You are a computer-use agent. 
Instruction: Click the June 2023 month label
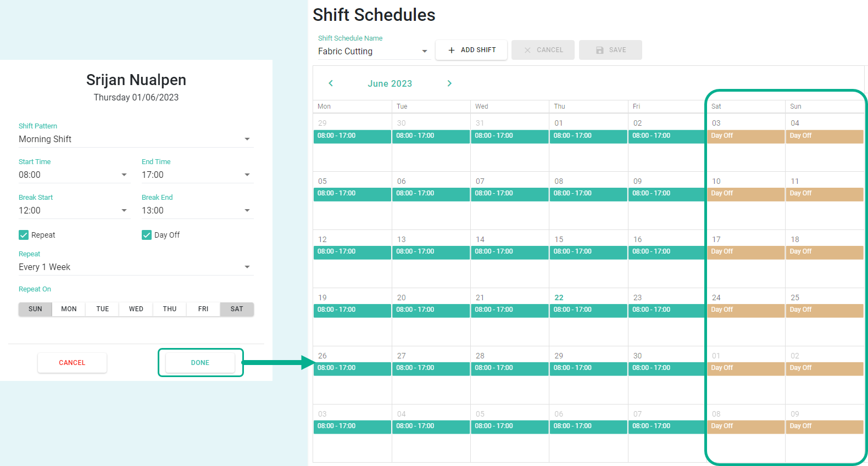390,83
